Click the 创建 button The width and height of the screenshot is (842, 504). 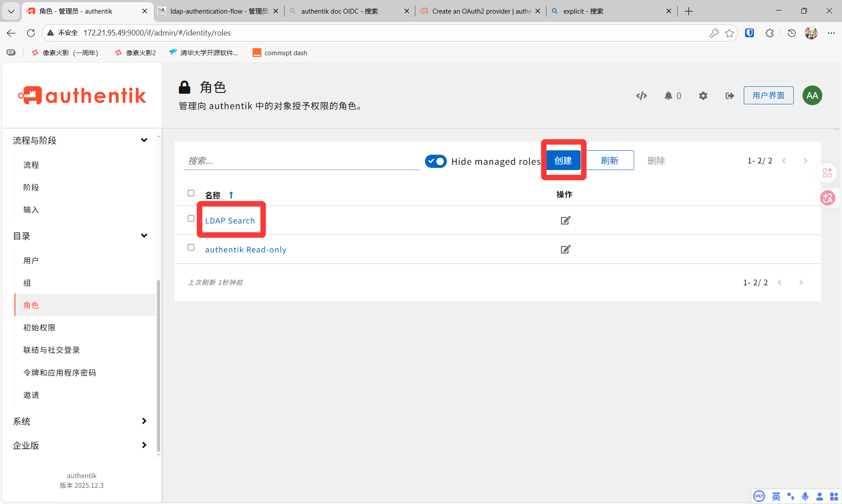[x=563, y=160]
